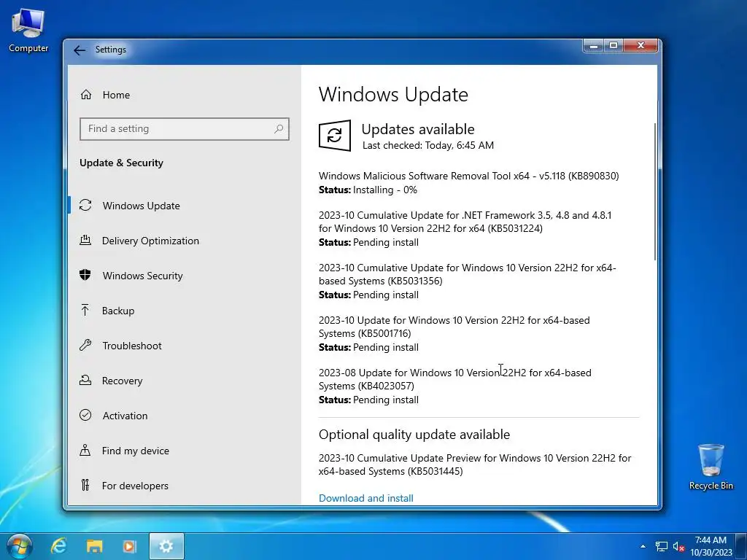The height and width of the screenshot is (560, 747).
Task: Open the Recycle Bin desktop icon
Action: 711,467
